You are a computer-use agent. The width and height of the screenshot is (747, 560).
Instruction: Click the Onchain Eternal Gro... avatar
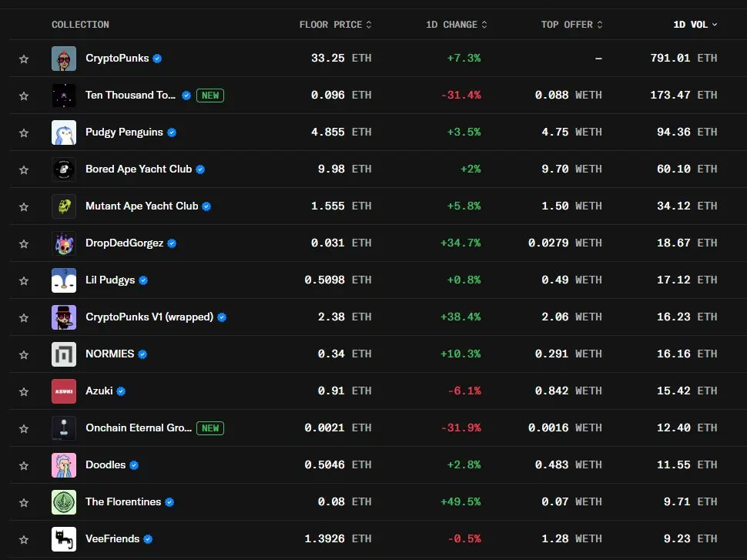coord(64,428)
